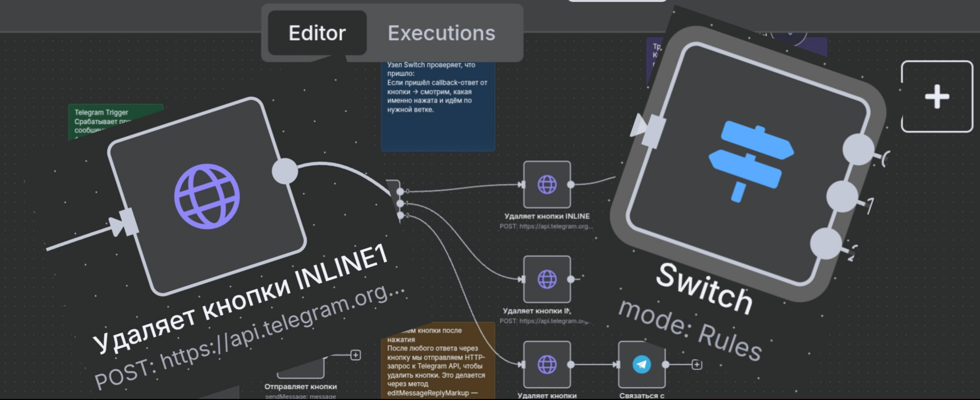Select the HTTP globe node wired to Telegram node

tap(547, 365)
